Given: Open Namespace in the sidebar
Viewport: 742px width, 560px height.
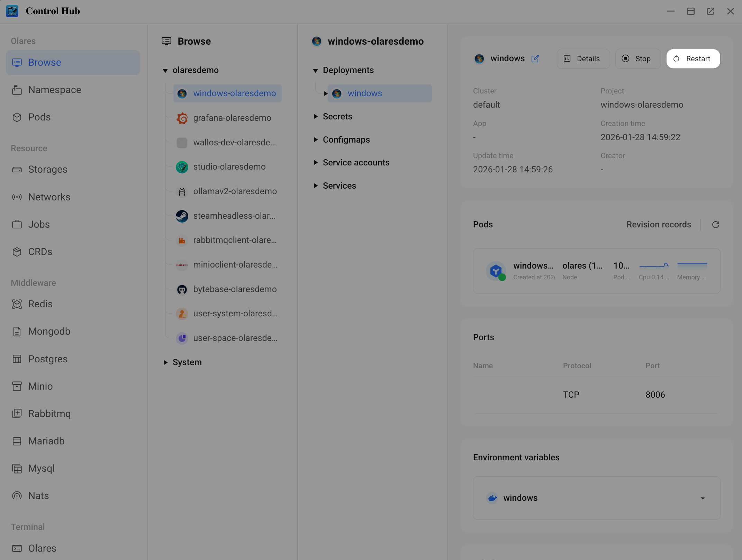Looking at the screenshot, I should [55, 90].
